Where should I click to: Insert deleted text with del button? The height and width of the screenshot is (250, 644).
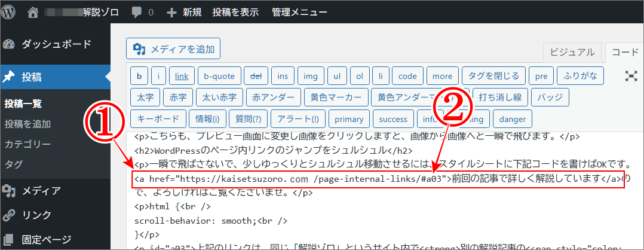(256, 76)
